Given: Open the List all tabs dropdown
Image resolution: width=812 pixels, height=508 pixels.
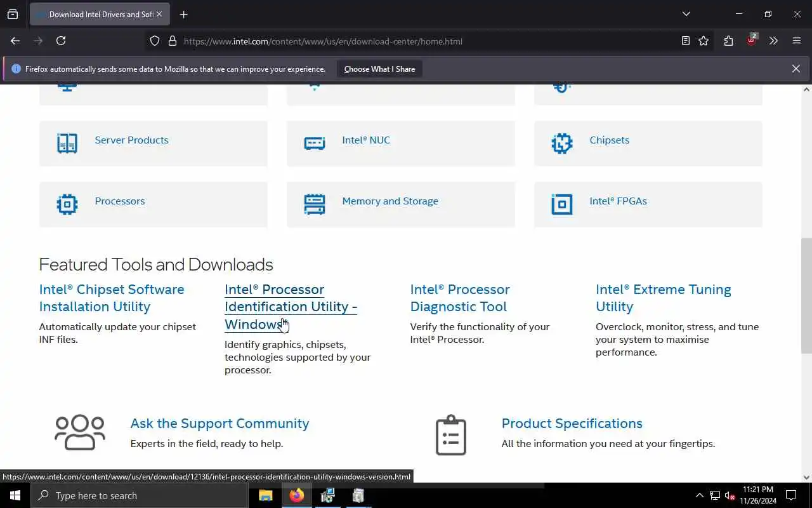Looking at the screenshot, I should tap(686, 14).
